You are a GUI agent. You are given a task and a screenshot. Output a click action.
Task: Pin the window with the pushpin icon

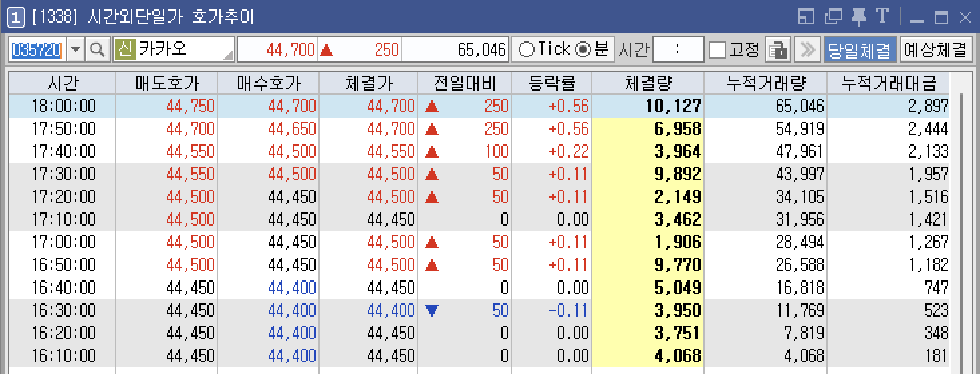pyautogui.click(x=859, y=17)
